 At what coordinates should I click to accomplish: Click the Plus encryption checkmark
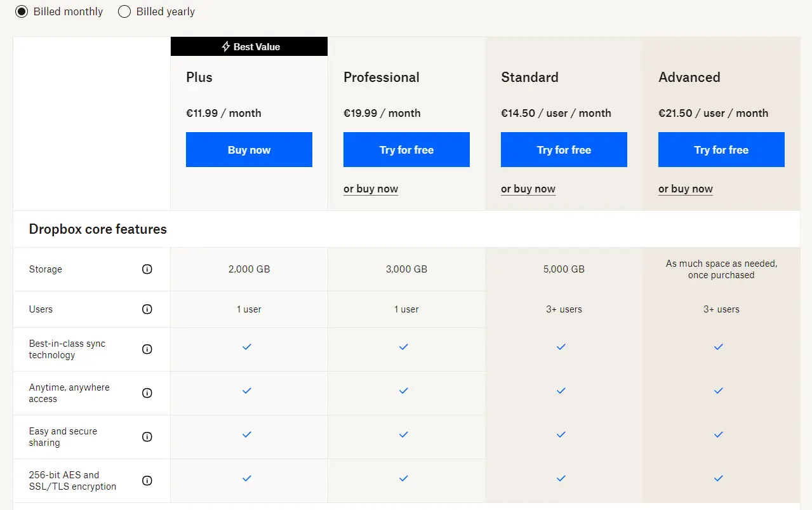point(247,478)
